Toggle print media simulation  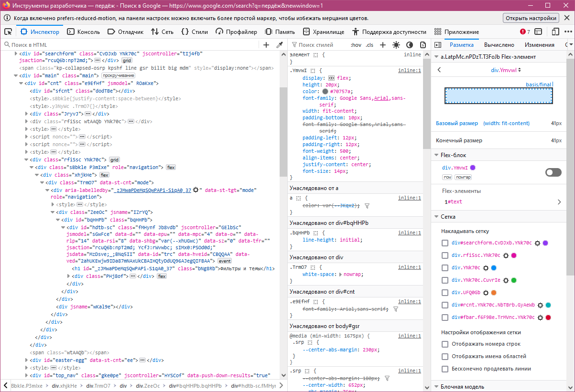click(423, 45)
